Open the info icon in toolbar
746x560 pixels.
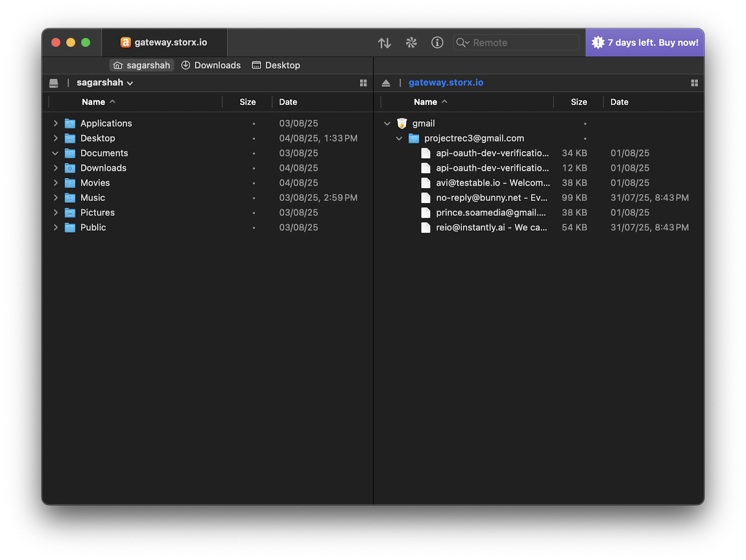click(x=437, y=43)
